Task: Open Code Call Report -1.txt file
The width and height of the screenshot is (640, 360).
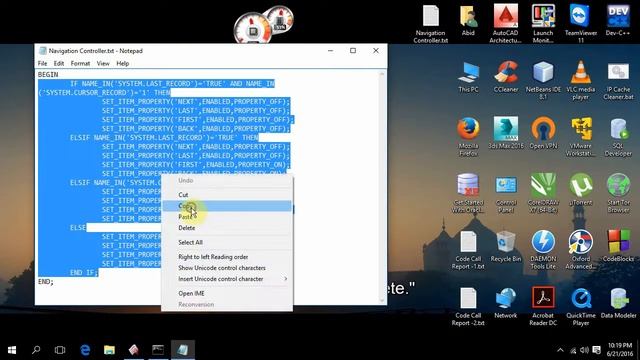Action: [x=468, y=250]
